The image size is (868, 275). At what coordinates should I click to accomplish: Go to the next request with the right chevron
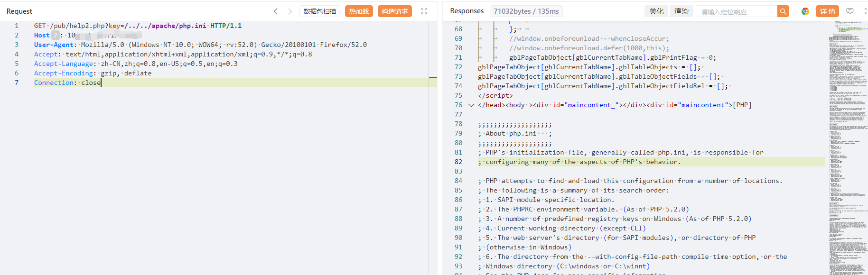(290, 11)
